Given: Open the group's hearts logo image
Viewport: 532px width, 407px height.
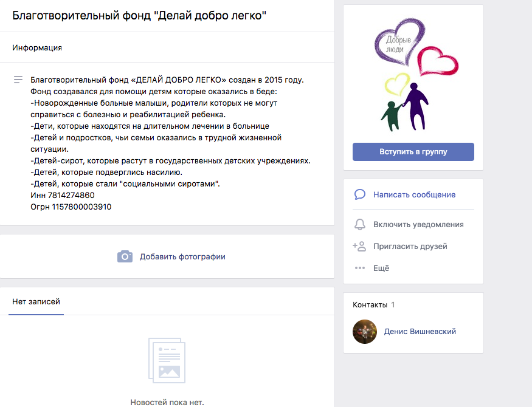Looking at the screenshot, I should (413, 76).
